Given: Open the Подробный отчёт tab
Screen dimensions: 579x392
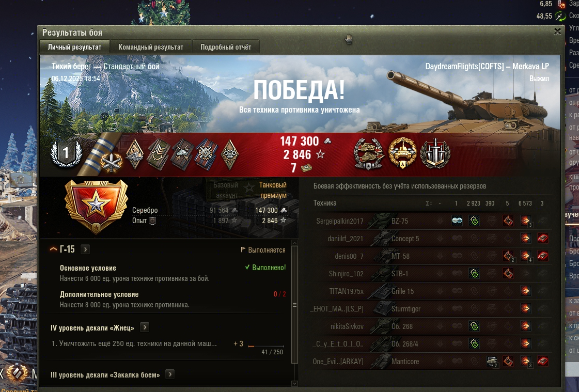Looking at the screenshot, I should (x=226, y=47).
